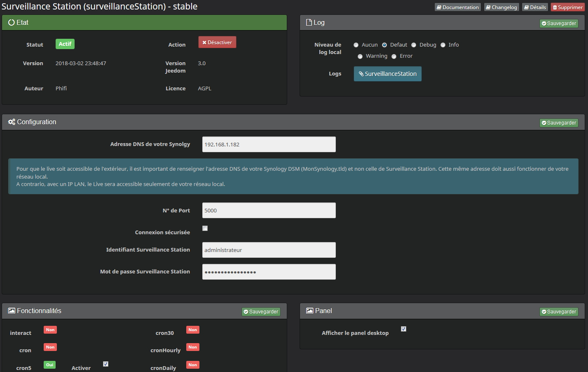The image size is (588, 372).
Task: Select the Info log level
Action: pos(443,45)
